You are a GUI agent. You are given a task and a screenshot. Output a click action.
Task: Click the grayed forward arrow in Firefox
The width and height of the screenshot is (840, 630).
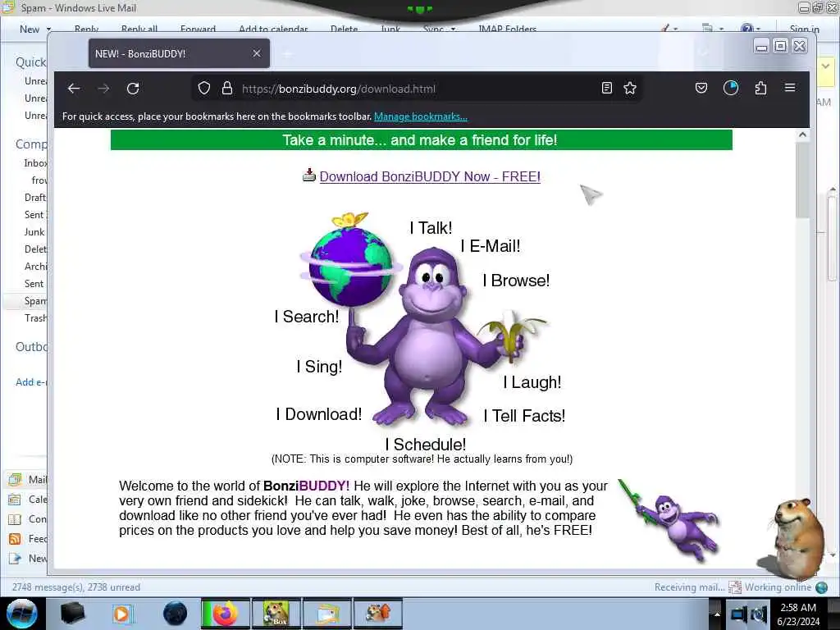click(x=103, y=89)
